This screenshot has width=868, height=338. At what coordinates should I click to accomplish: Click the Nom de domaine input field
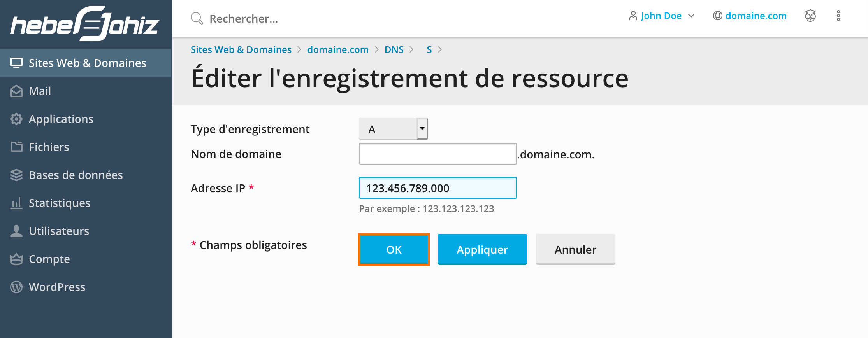[438, 154]
